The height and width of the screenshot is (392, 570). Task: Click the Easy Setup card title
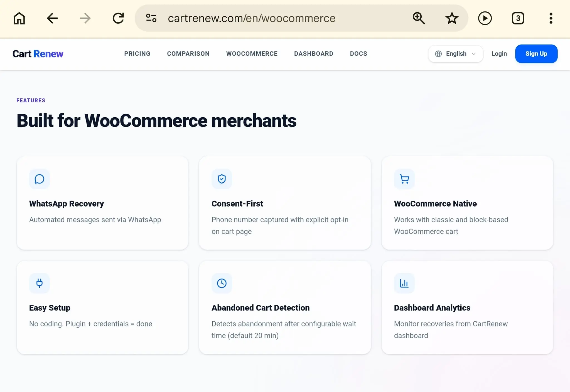point(50,308)
